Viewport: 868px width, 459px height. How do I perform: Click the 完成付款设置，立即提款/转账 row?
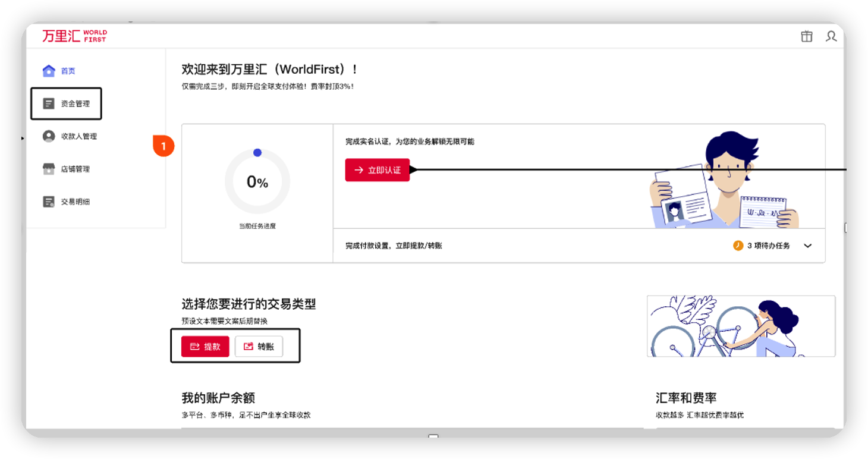579,246
